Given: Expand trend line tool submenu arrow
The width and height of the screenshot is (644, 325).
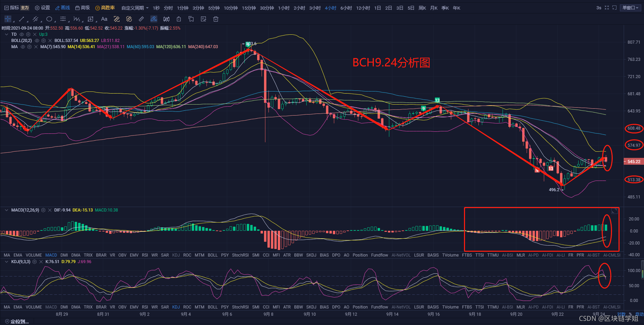Looking at the screenshot, I should pos(28,22).
